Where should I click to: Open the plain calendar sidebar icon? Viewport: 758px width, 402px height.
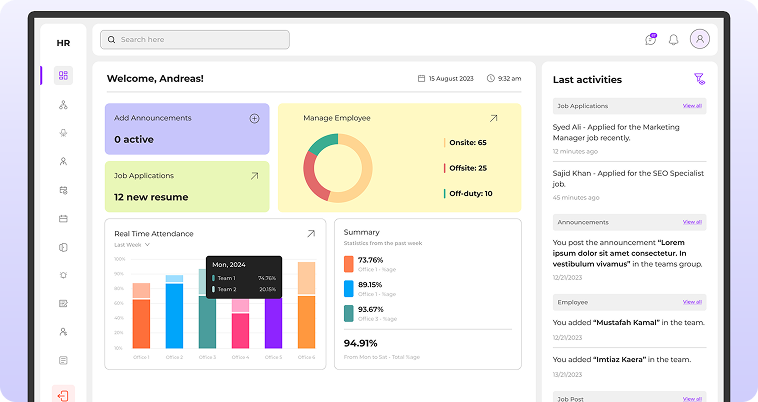point(63,218)
